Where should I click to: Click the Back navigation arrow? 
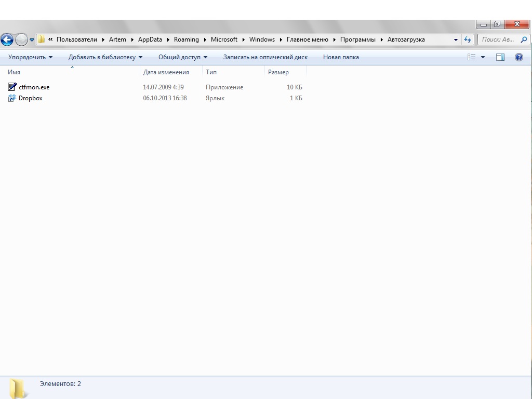tap(7, 39)
